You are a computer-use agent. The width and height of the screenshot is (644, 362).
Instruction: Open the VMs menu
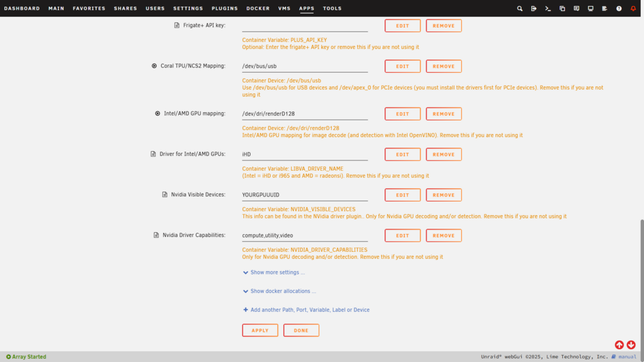click(284, 8)
